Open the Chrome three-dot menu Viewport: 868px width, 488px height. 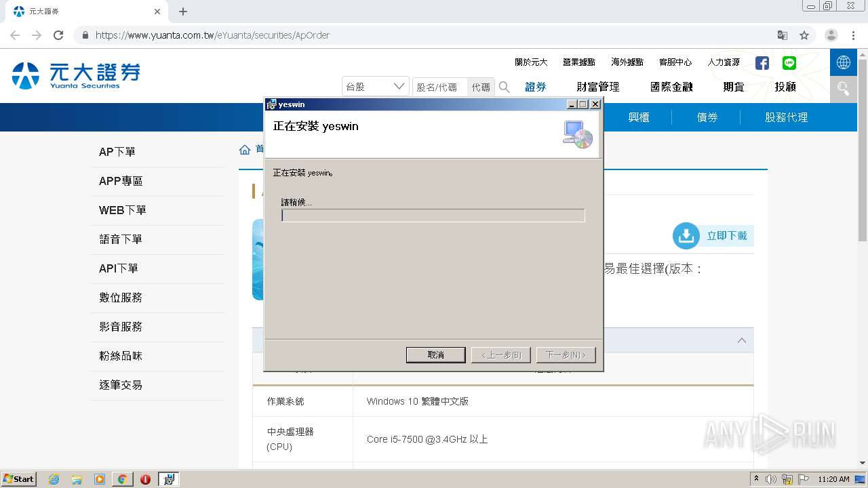click(x=853, y=35)
